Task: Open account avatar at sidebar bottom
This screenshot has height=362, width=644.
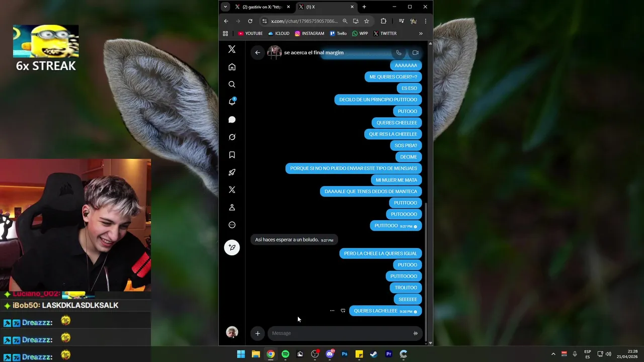Action: pyautogui.click(x=232, y=332)
